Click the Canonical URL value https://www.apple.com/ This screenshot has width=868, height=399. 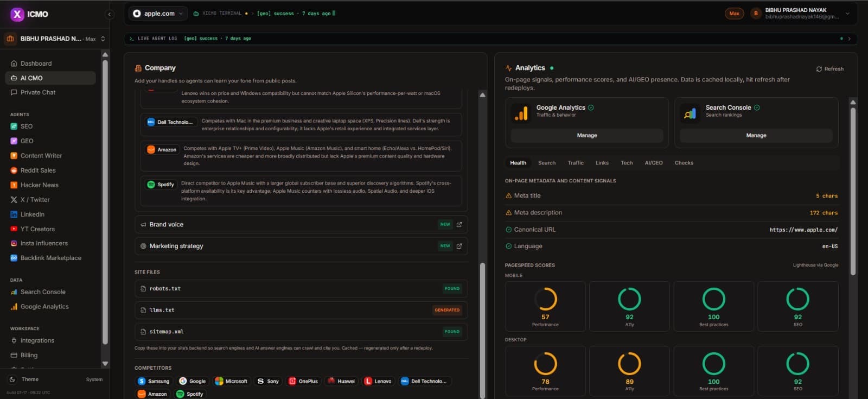(803, 230)
